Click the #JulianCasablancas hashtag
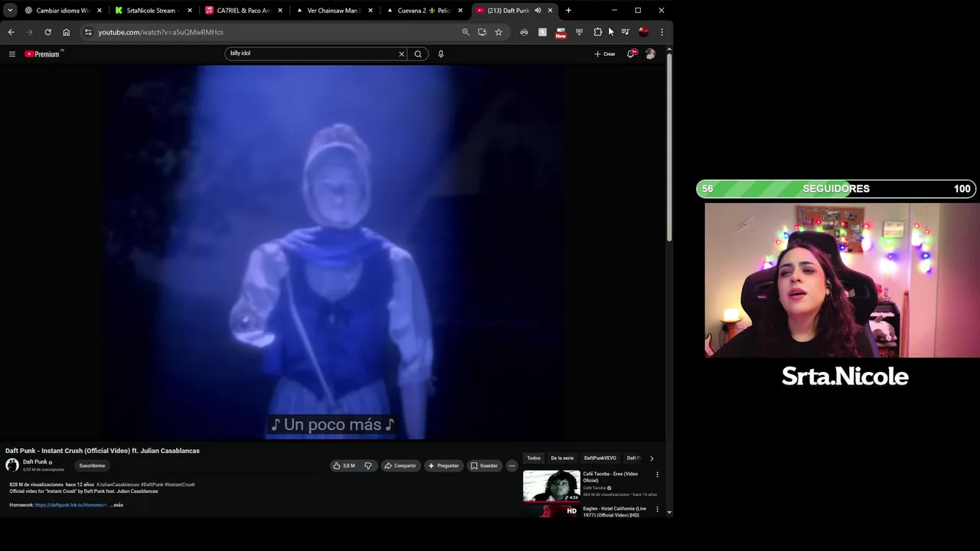This screenshot has width=980, height=551. [x=118, y=484]
